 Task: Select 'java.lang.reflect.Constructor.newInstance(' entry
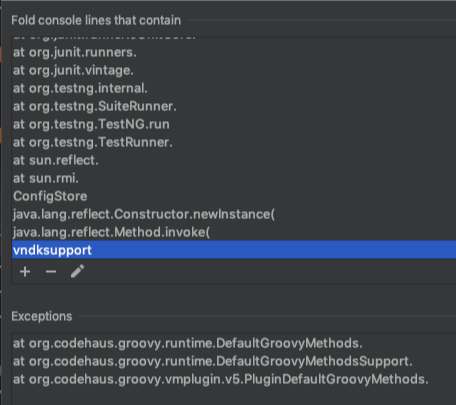pyautogui.click(x=234, y=214)
